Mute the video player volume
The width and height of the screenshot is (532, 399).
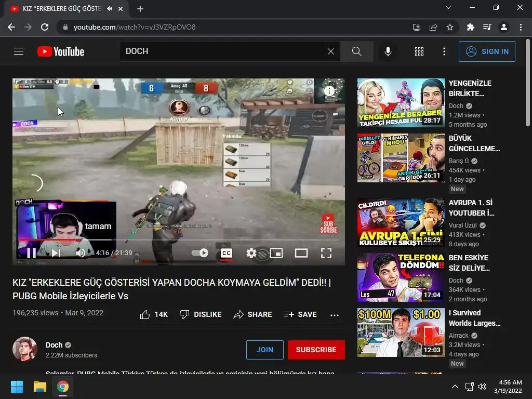point(81,253)
